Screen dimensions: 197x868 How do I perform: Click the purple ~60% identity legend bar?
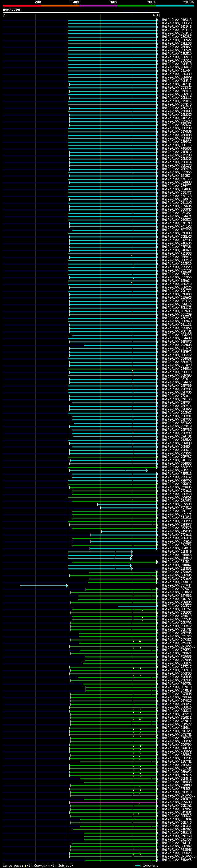coord(99,6)
